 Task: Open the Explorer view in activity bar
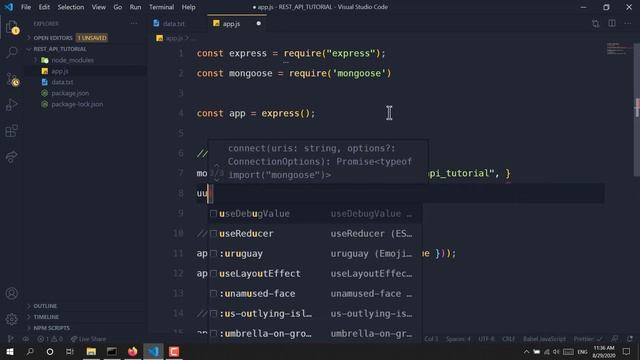tap(12, 27)
